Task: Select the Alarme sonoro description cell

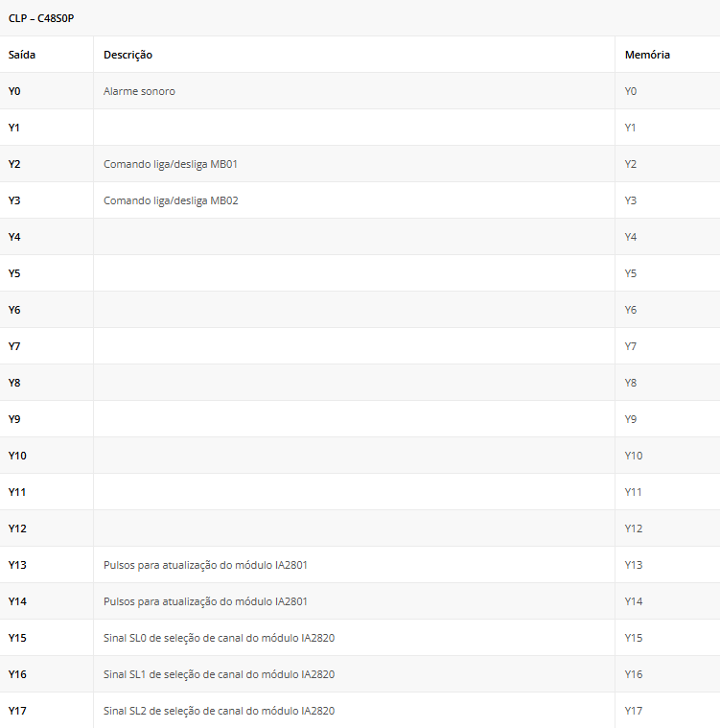Action: click(139, 91)
